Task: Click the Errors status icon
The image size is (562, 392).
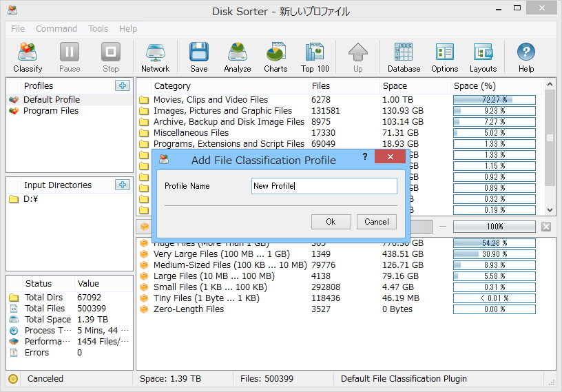Action: [x=14, y=353]
